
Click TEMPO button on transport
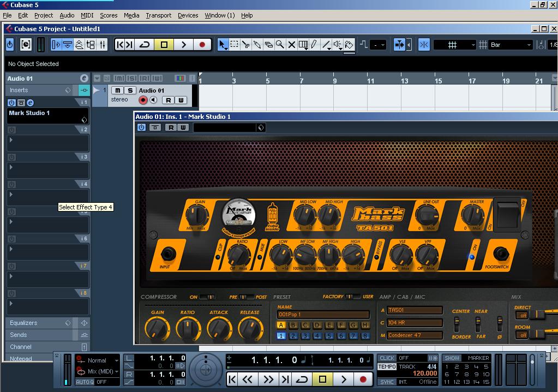tap(387, 366)
